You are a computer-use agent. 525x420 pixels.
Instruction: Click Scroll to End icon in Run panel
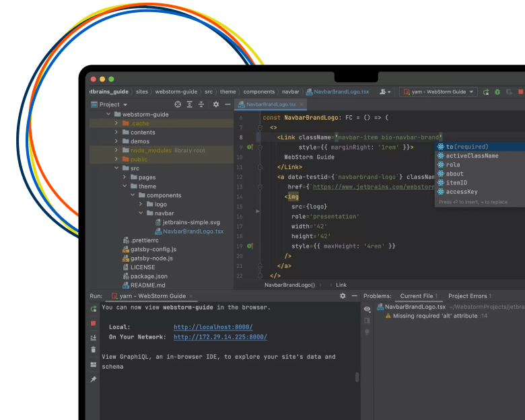click(x=94, y=338)
